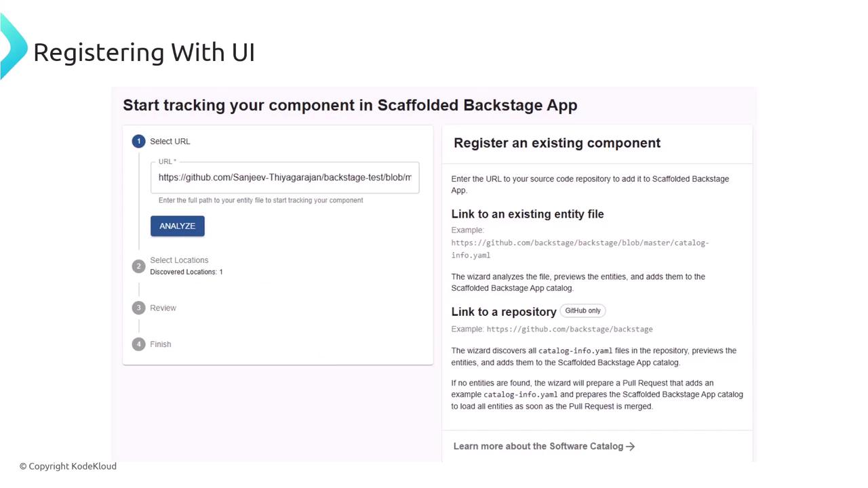Viewport: 868px width, 488px height.
Task: Click the example backstage repository URL
Action: click(570, 329)
